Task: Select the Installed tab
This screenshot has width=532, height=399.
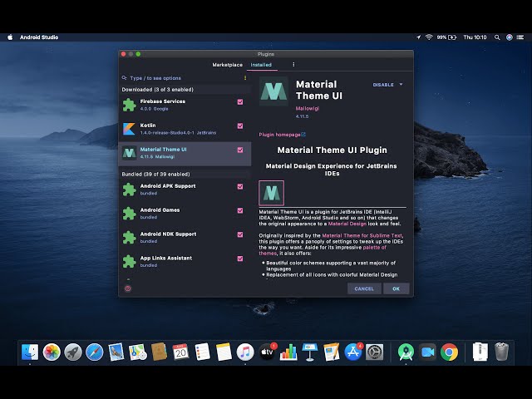Action: tap(261, 65)
